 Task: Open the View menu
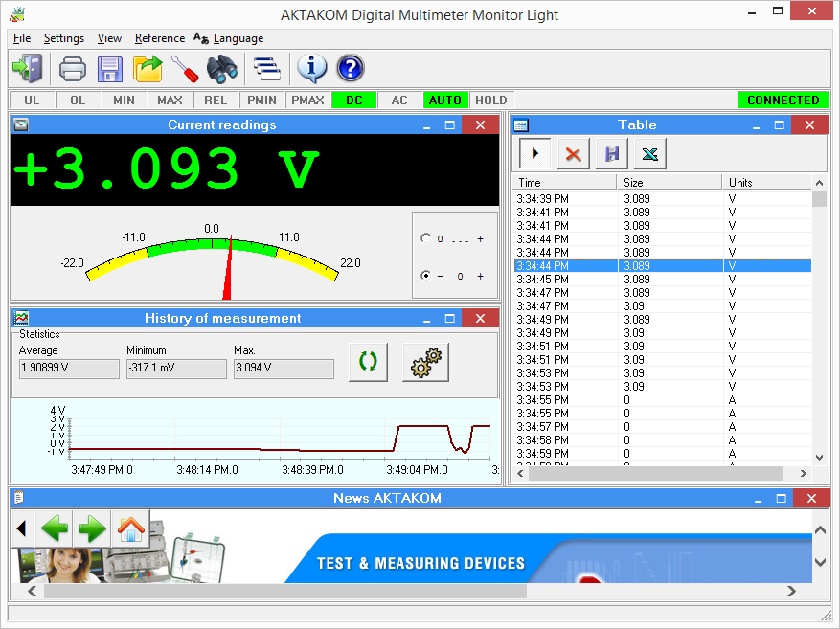coord(109,38)
